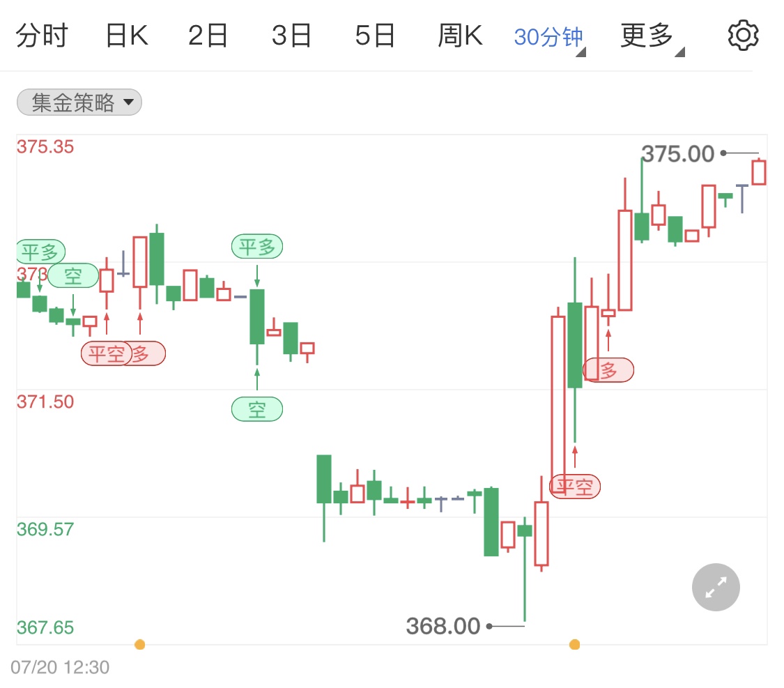This screenshot has height=688, width=784.
Task: Click the right orange timeline dot
Action: (574, 644)
